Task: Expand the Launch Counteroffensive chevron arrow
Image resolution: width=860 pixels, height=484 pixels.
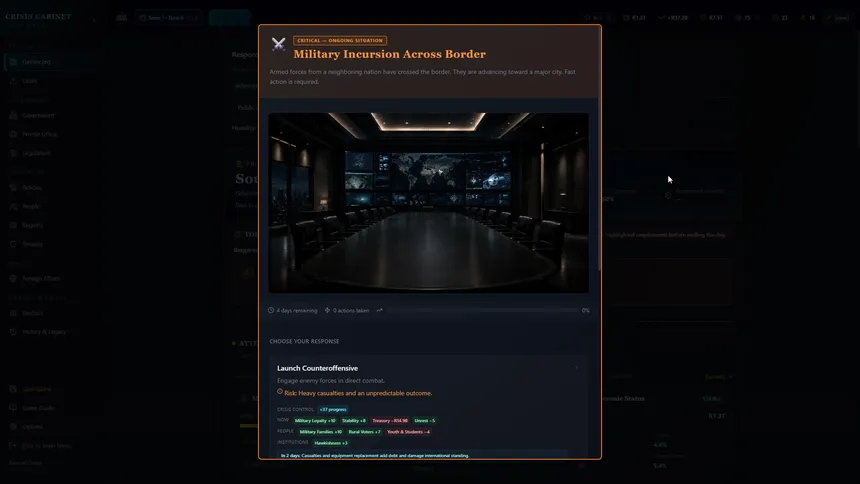Action: [x=576, y=368]
